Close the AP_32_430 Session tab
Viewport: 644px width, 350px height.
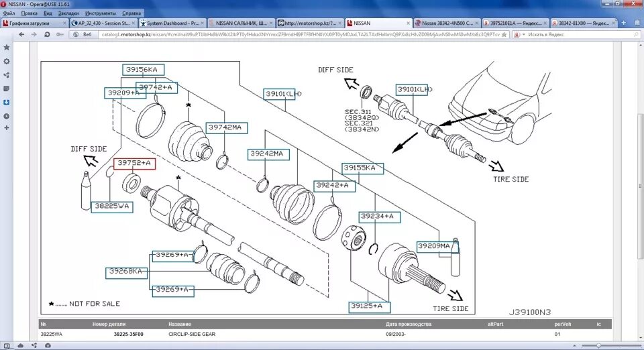coord(133,23)
